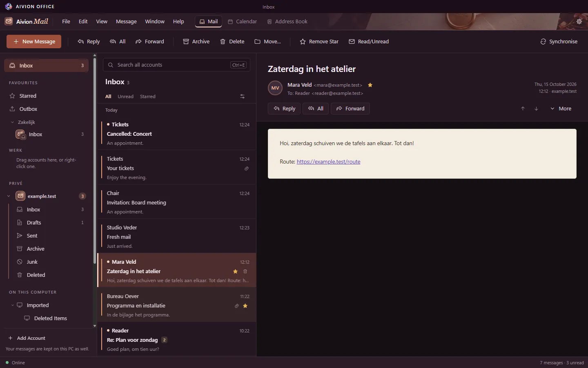Click Remove Star in the toolbar
588x368 pixels.
319,42
